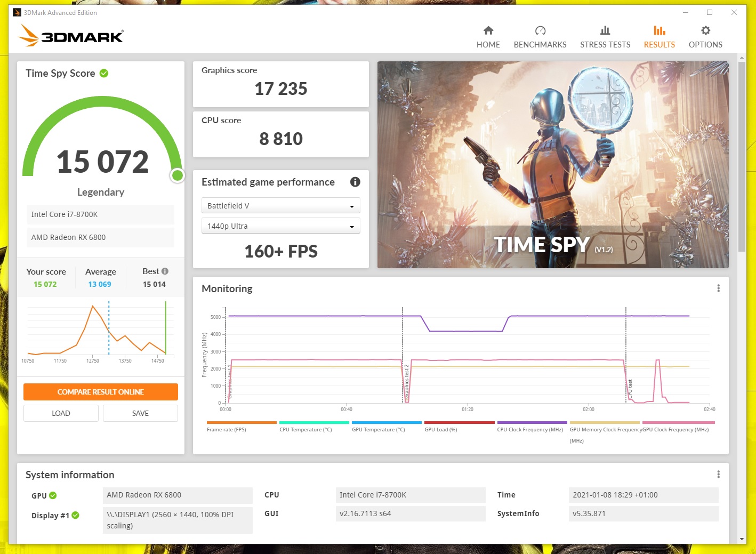Click the SystemInfo version v5.35.871
Image resolution: width=756 pixels, height=554 pixels.
tap(644, 513)
